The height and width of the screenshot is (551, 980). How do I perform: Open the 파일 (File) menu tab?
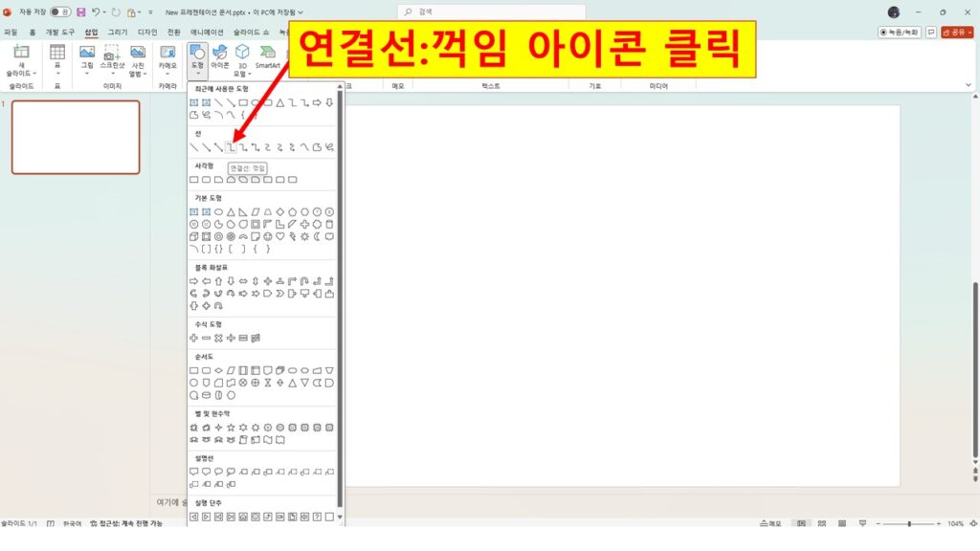click(x=11, y=32)
